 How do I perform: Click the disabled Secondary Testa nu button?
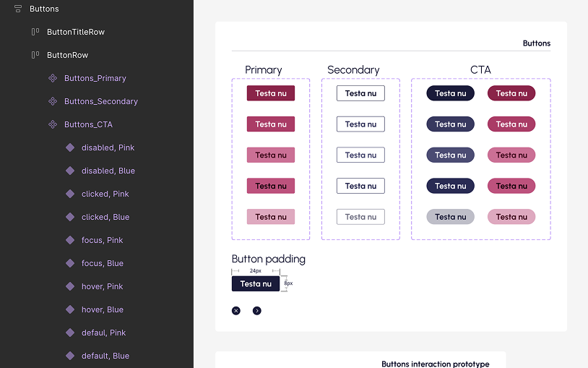click(360, 217)
